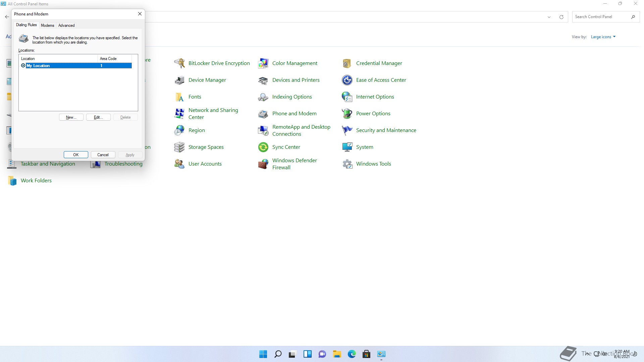Open Work Folders icon

click(x=12, y=180)
